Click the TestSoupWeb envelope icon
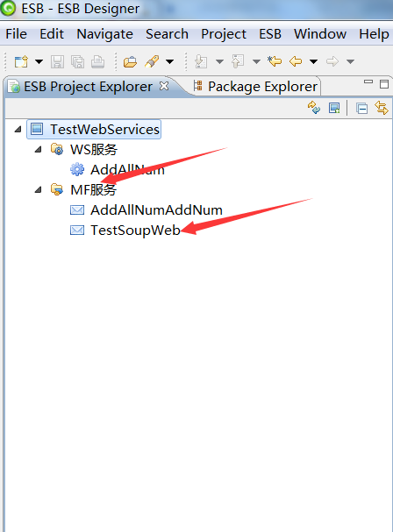This screenshot has height=532, width=393. [77, 231]
